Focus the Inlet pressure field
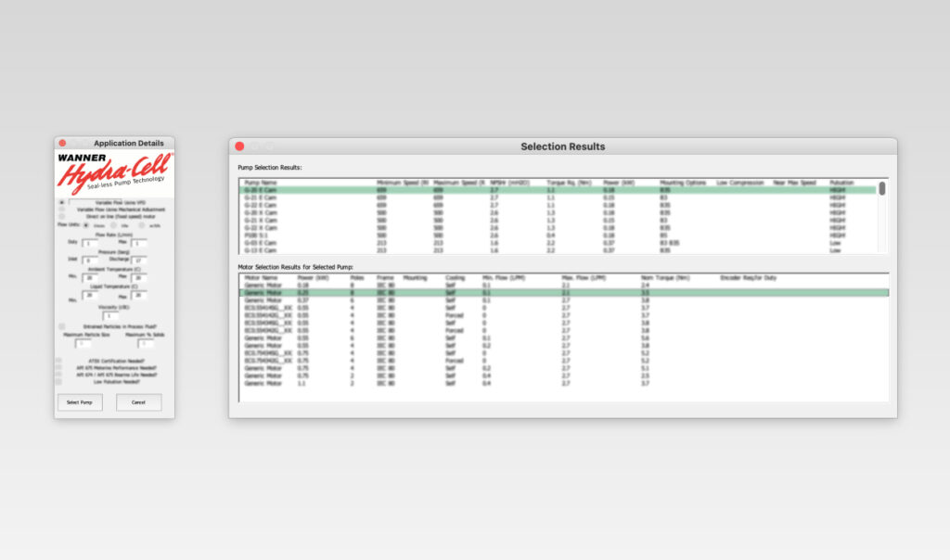The image size is (950, 560). [90, 261]
